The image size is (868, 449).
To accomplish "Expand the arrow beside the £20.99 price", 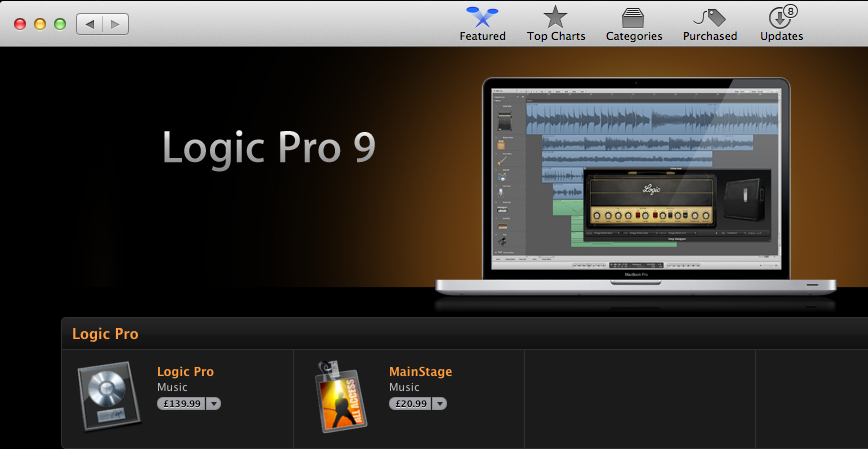I will click(440, 404).
